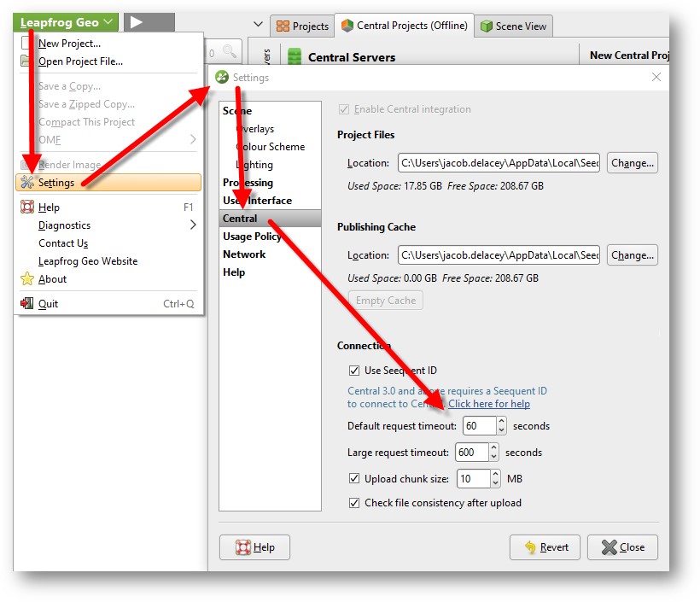Uncheck the Upload chunk size checkbox

(354, 479)
